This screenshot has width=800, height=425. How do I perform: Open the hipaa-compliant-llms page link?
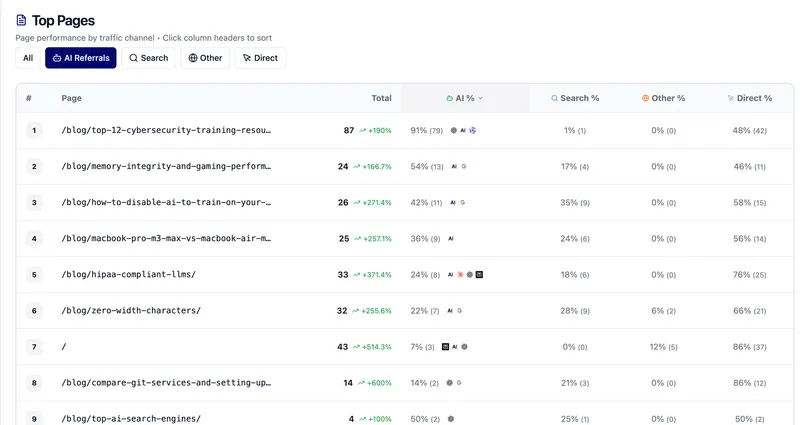[x=129, y=274]
